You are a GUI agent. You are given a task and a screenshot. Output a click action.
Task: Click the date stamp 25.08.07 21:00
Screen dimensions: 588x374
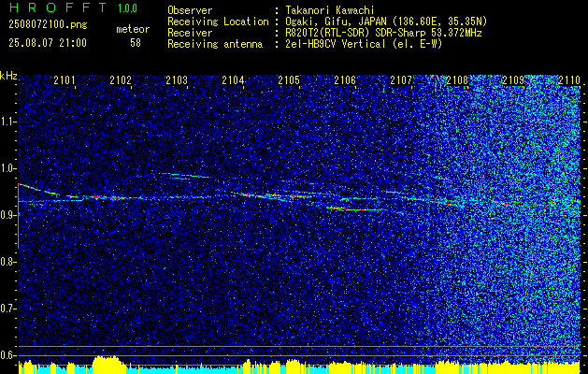coord(48,43)
